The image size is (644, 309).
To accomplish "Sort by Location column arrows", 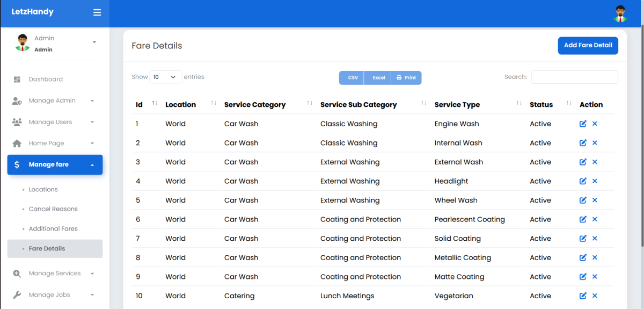I will click(x=214, y=103).
